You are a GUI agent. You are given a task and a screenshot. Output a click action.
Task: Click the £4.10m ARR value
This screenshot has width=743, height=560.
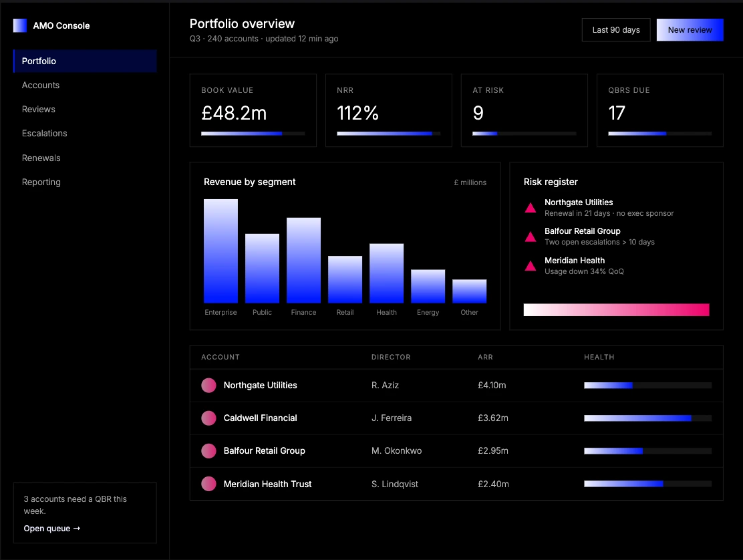[x=492, y=385]
